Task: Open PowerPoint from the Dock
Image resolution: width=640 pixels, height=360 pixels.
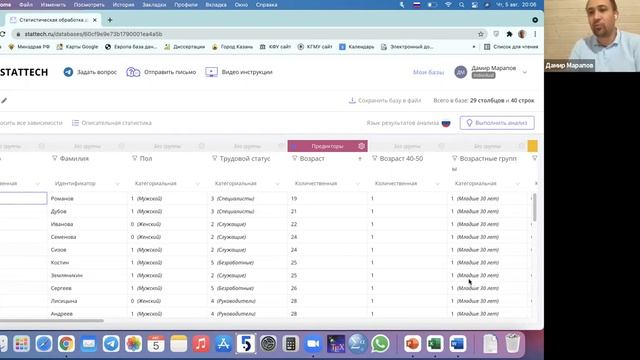Action: tap(412, 344)
